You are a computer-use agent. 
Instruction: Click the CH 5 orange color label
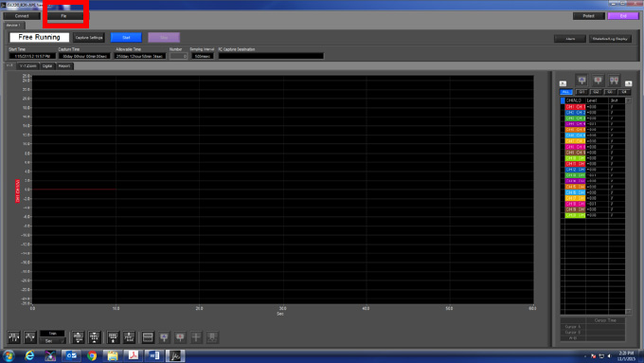tap(575, 130)
